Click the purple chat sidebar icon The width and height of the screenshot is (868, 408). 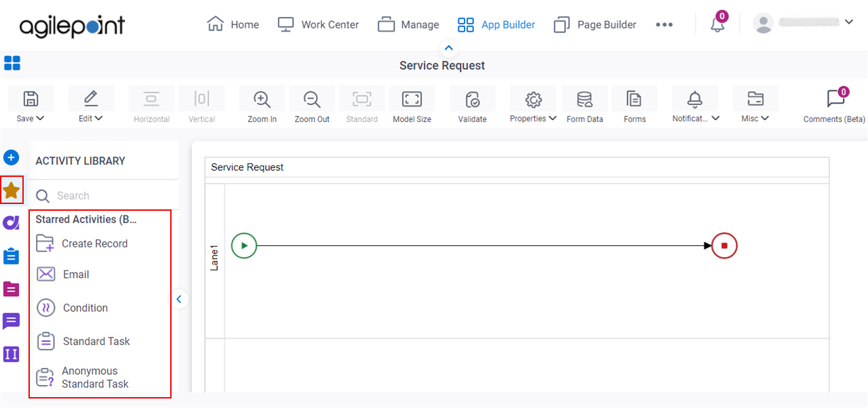click(11, 321)
